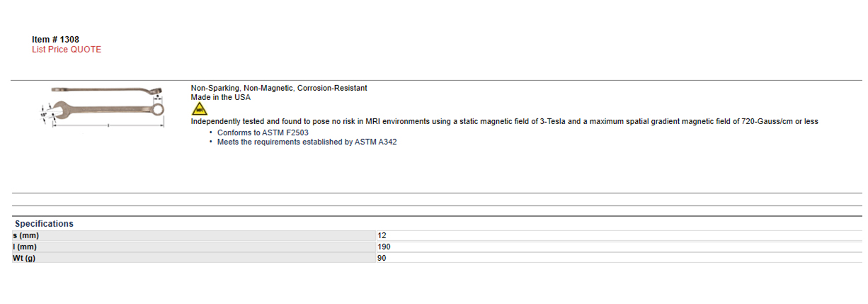
Task: Click the open-jaw end of the lower wrench
Action: (60, 110)
